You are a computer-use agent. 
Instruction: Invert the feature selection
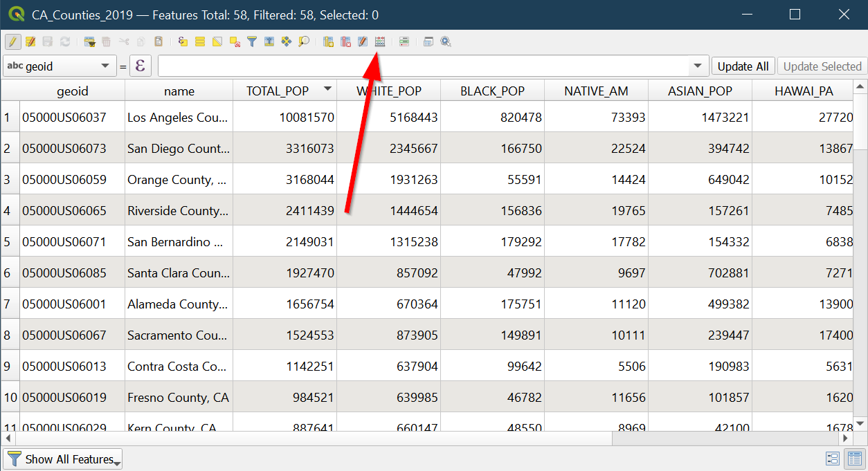[x=217, y=41]
